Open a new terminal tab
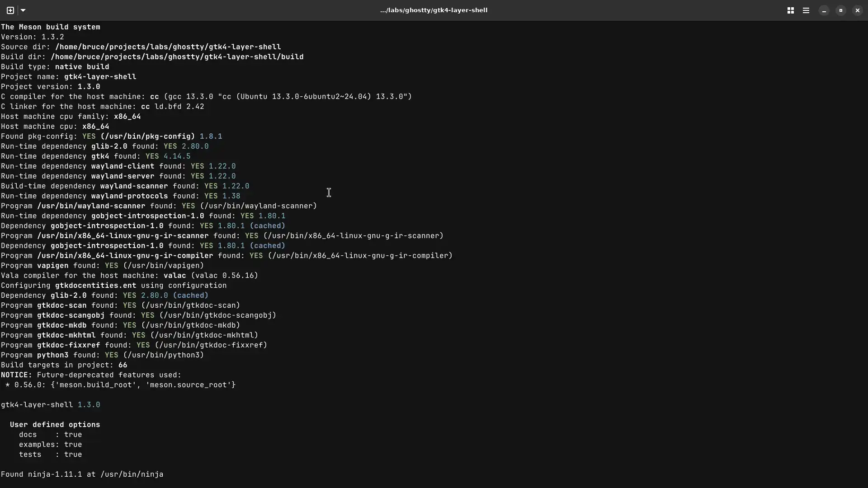The height and width of the screenshot is (488, 868). (9, 10)
